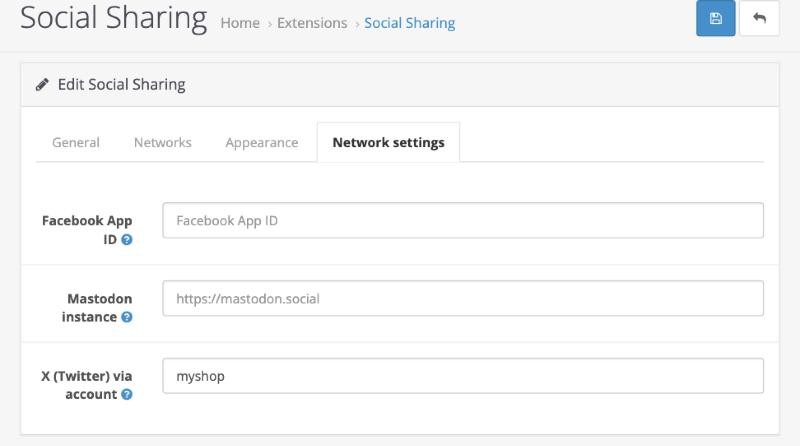The height and width of the screenshot is (446, 800).
Task: Click the X (Twitter) via account help icon
Action: [127, 394]
